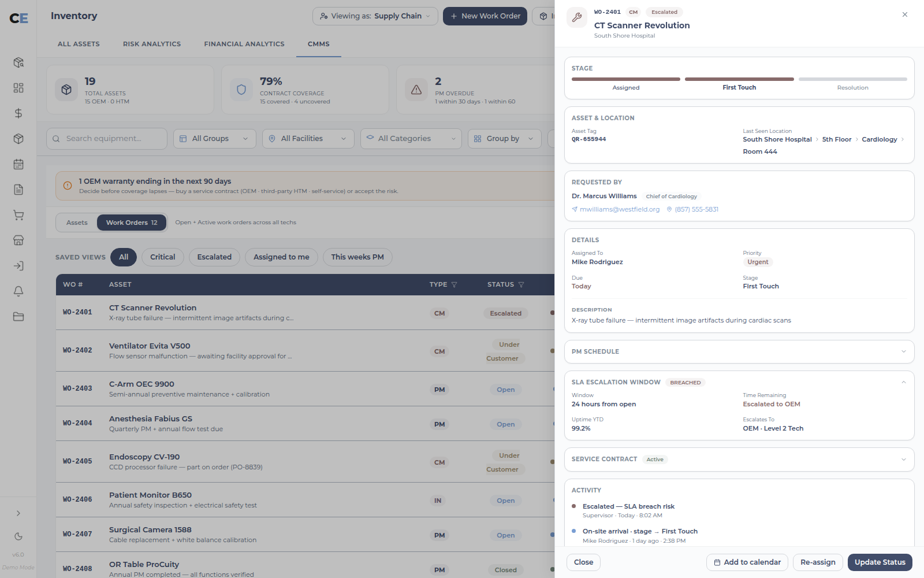The height and width of the screenshot is (578, 924).
Task: Click the CE logo
Action: pos(18,18)
